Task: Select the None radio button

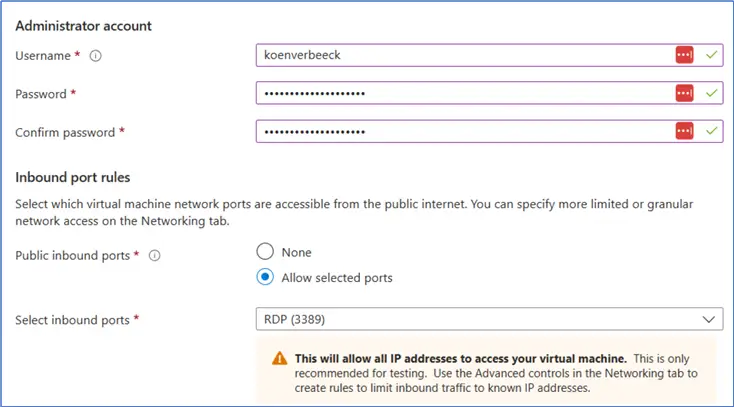Action: [x=265, y=252]
